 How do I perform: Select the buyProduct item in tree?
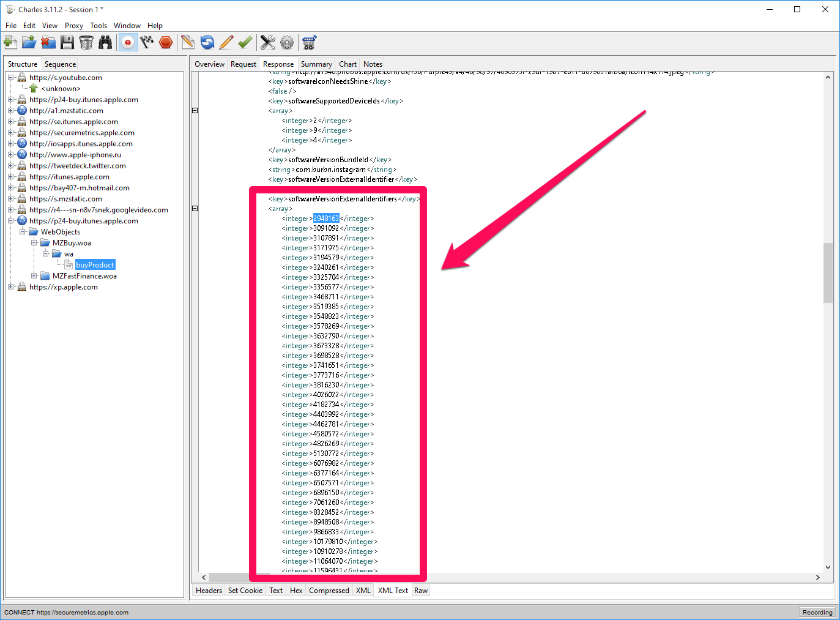coord(95,265)
